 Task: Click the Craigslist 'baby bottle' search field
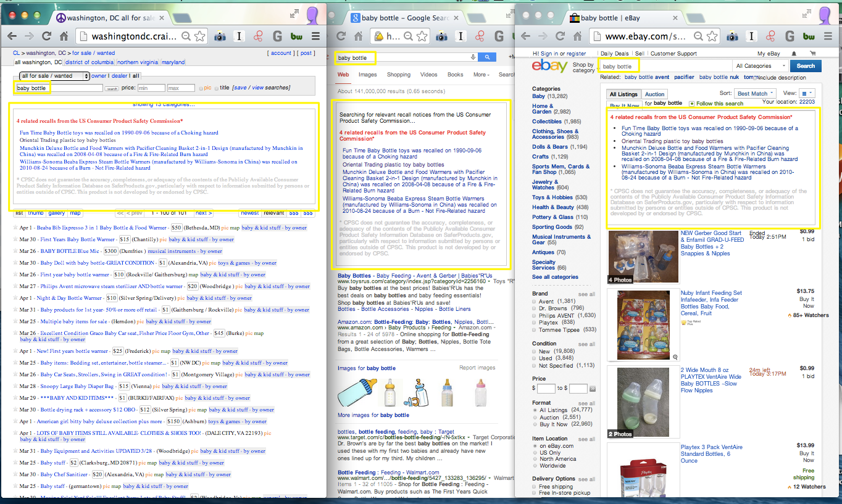59,88
